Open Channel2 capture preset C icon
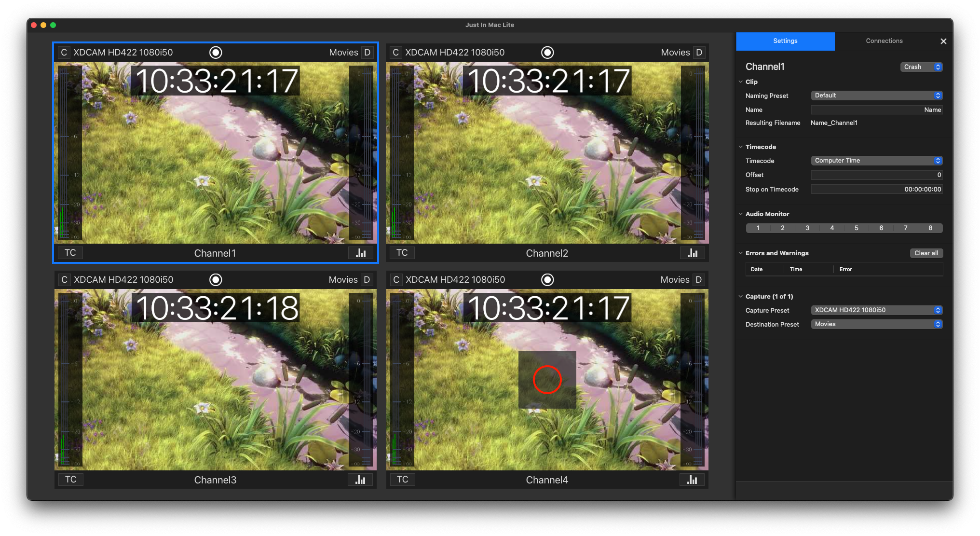 395,53
